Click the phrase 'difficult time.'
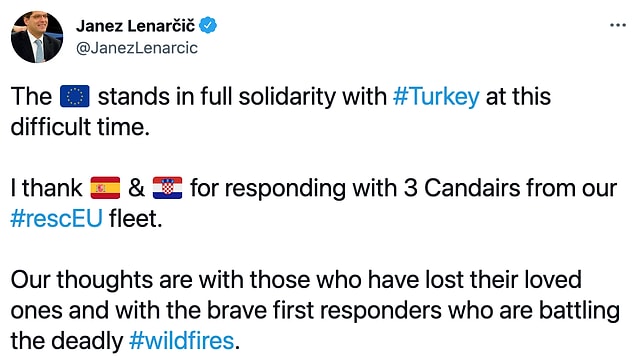 click(80, 127)
